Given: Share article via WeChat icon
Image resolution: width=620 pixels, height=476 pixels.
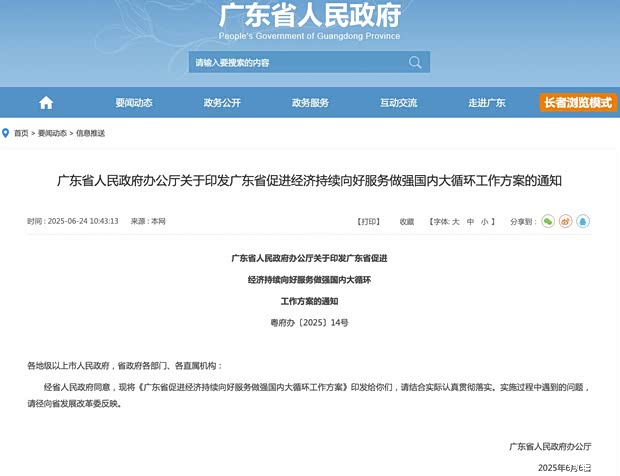Looking at the screenshot, I should 547,221.
